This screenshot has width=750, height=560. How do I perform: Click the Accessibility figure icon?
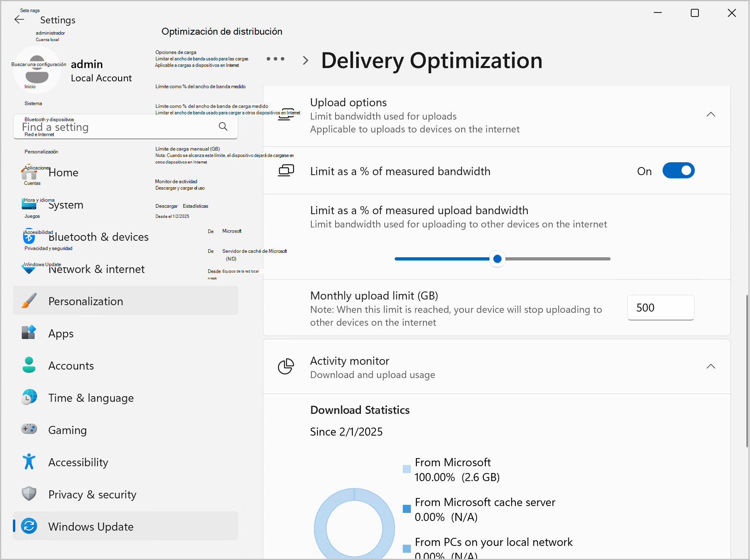click(29, 462)
